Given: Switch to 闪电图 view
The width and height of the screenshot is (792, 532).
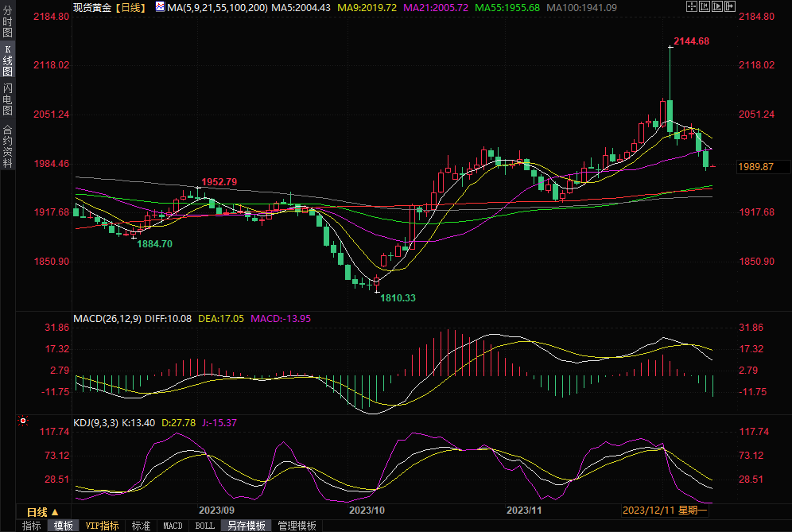Looking at the screenshot, I should pyautogui.click(x=7, y=99).
